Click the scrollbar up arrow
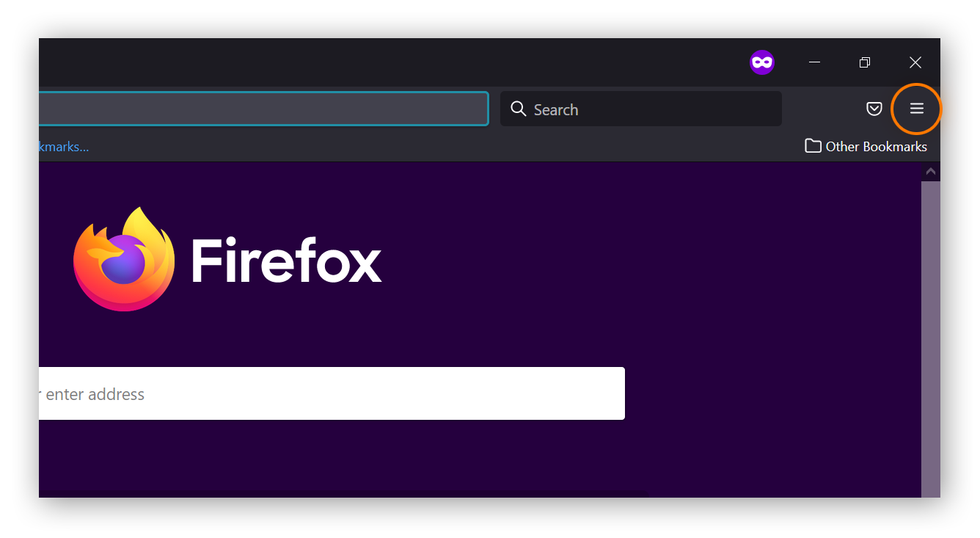This screenshot has height=538, width=980. pyautogui.click(x=930, y=170)
